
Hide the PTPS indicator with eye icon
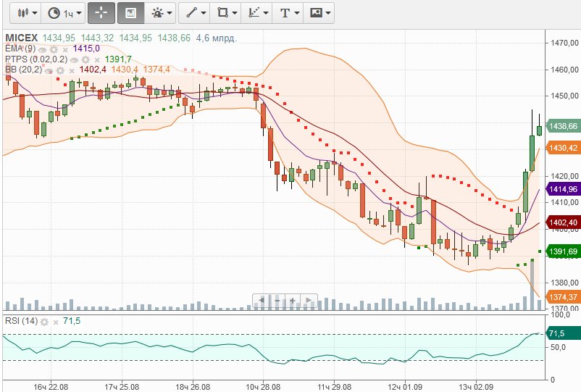click(74, 59)
